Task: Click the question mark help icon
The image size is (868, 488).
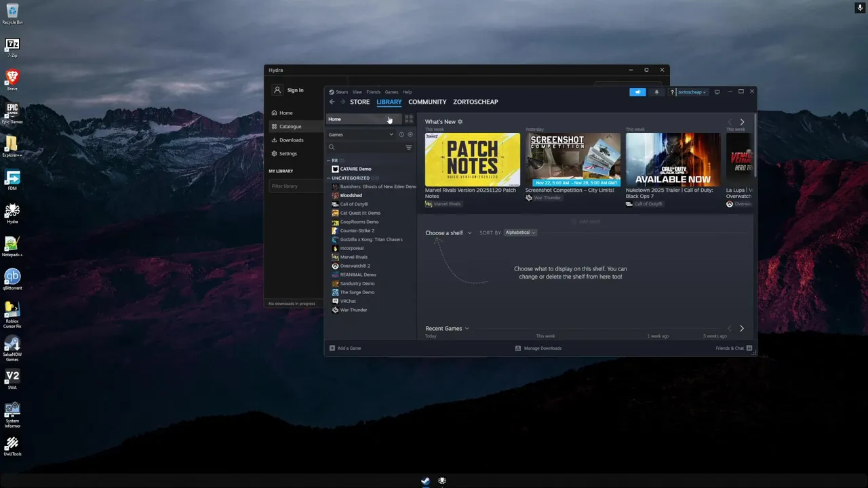Action: [x=672, y=92]
